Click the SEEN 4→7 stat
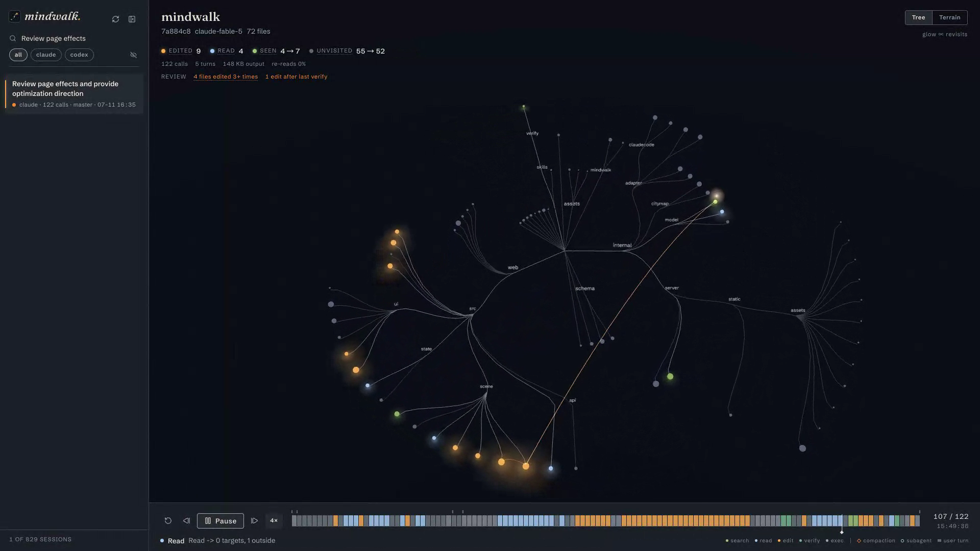 coord(276,51)
